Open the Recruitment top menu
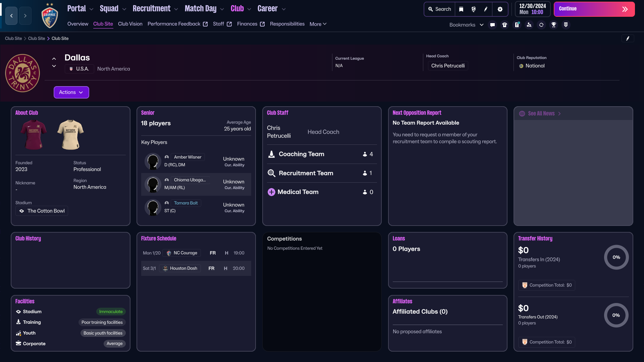Viewport: 644px width, 362px height. [x=155, y=9]
